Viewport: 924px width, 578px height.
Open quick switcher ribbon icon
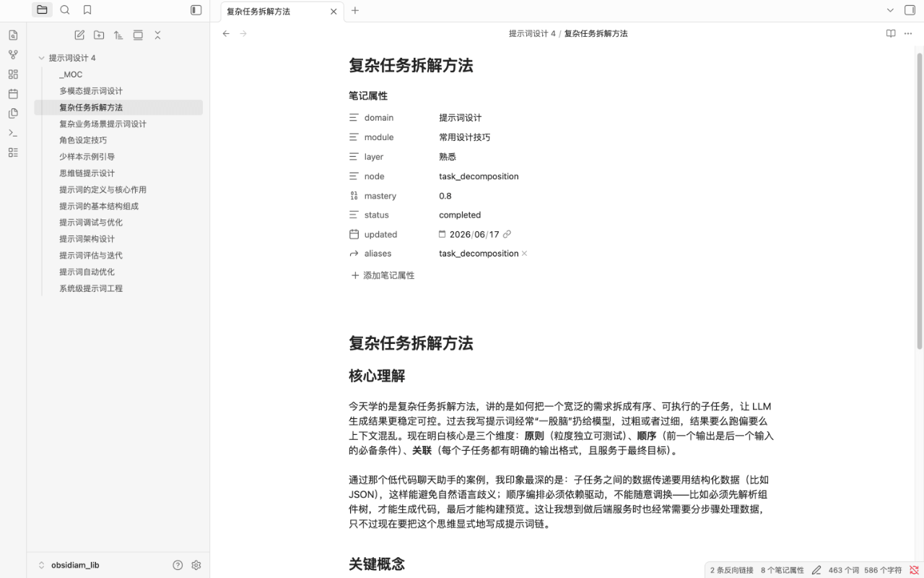pyautogui.click(x=13, y=35)
